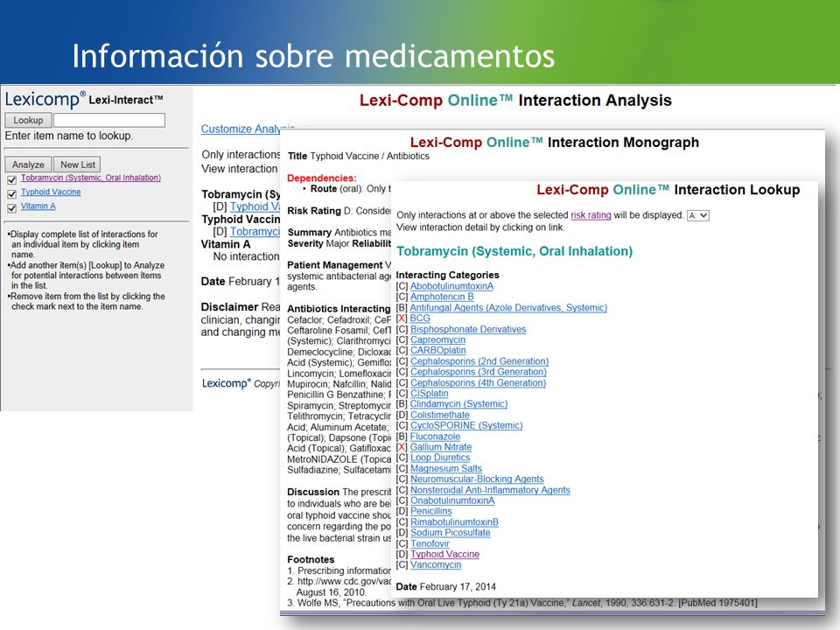The height and width of the screenshot is (630, 840).
Task: Open the Gallium Nitrate interaction link
Action: [x=441, y=447]
